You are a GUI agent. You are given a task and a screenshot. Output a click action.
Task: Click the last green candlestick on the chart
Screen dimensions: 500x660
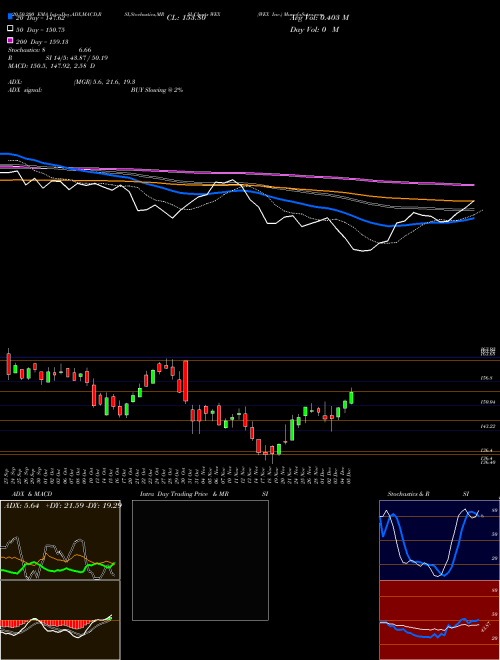coord(351,397)
